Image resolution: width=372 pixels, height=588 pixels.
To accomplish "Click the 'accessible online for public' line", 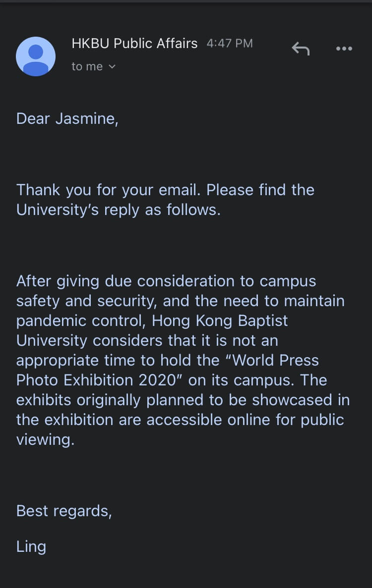I will point(245,420).
